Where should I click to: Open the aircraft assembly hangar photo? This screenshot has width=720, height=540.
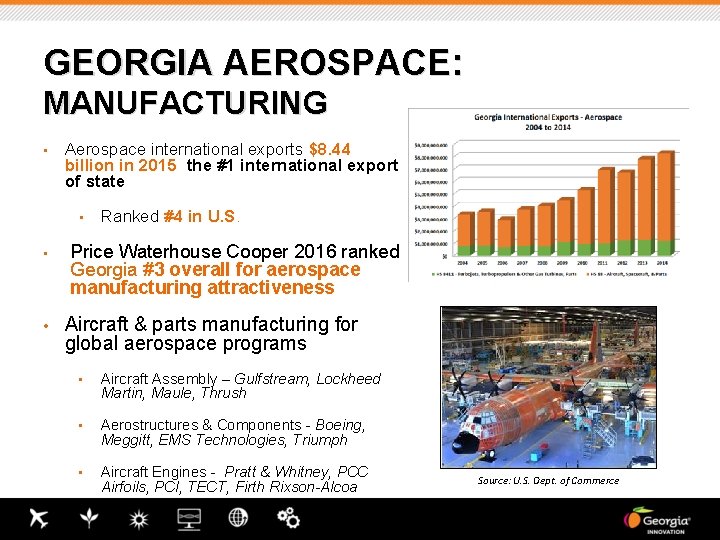pos(548,388)
